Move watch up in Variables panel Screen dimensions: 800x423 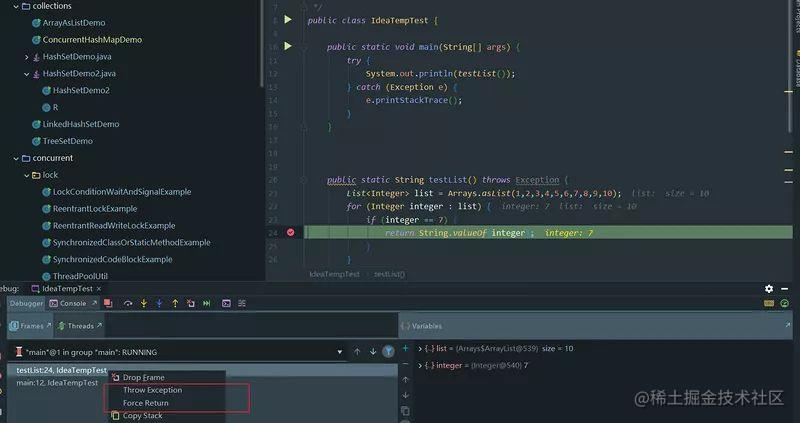[x=405, y=380]
